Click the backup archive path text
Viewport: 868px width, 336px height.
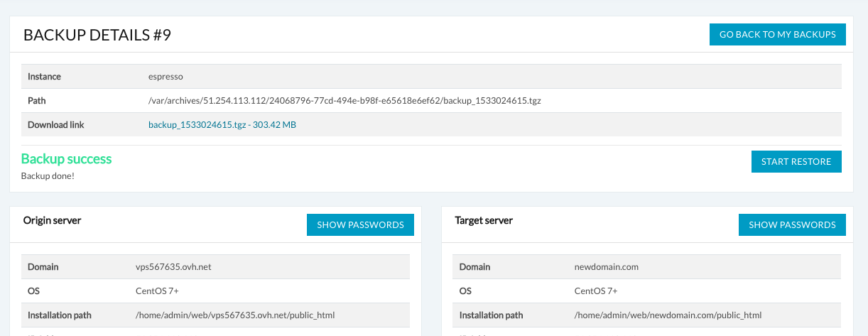345,100
